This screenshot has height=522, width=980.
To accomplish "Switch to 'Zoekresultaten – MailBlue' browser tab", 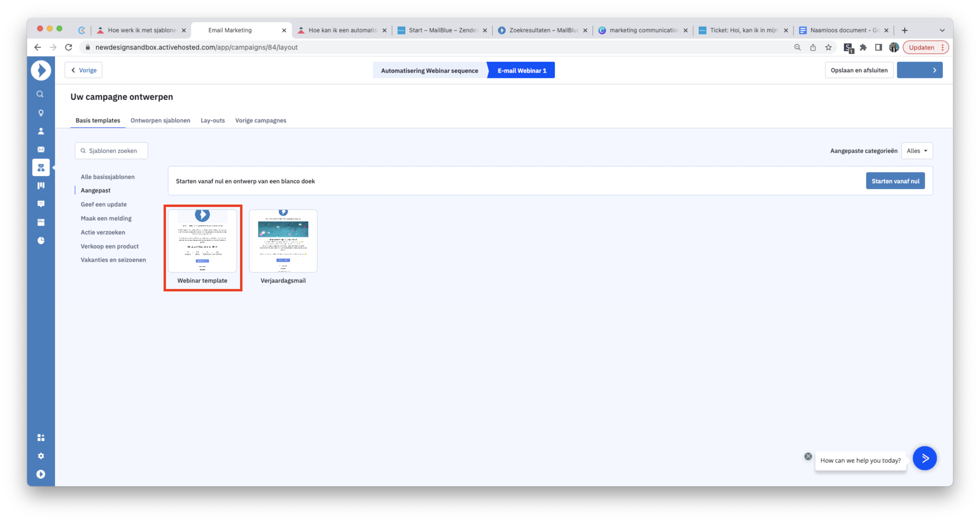I will [x=543, y=30].
